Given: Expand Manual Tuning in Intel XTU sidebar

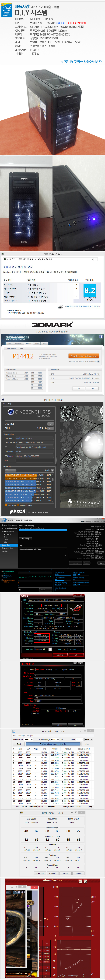Looking at the screenshot, I should coord(8,531).
